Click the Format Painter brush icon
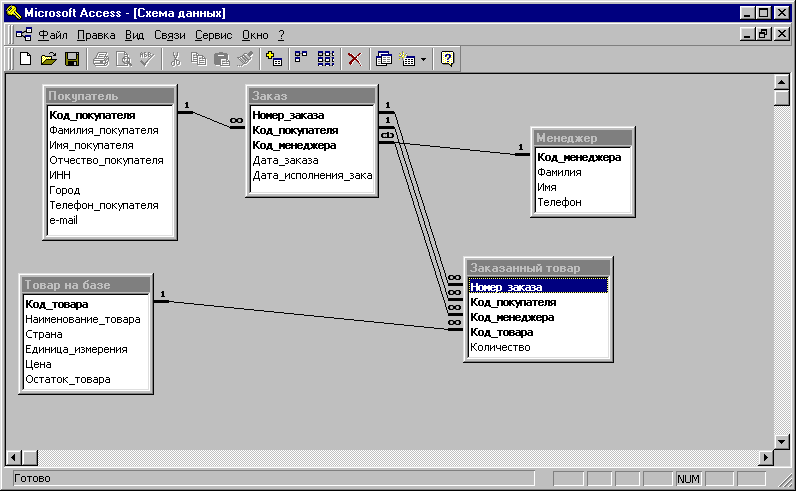This screenshot has height=491, width=796. 245,59
